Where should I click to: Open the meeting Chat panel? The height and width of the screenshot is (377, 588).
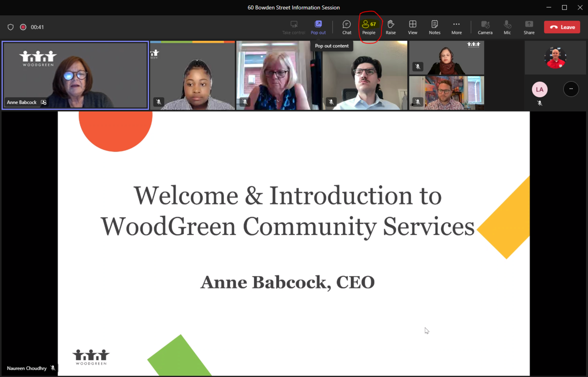(x=347, y=27)
